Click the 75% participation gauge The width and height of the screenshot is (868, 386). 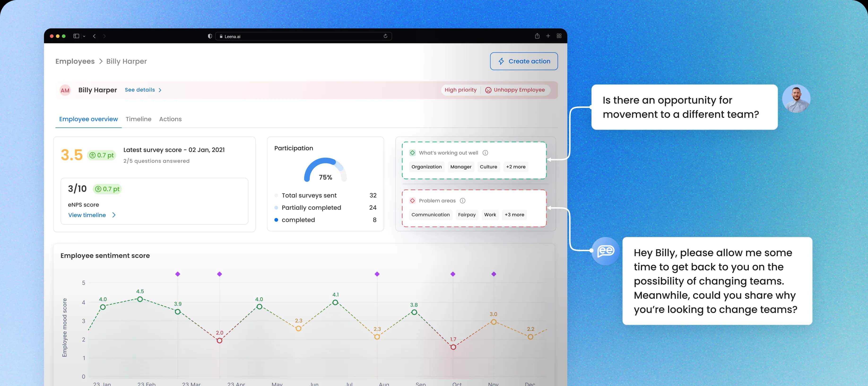pos(325,170)
